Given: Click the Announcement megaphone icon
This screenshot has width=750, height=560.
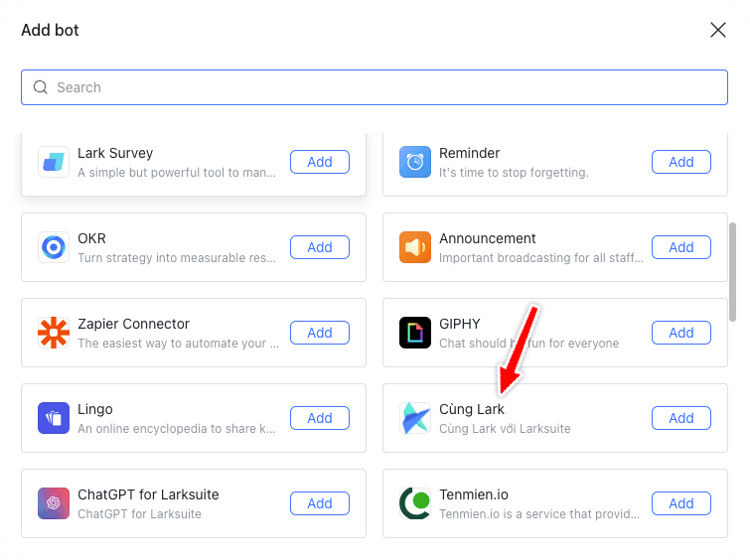Looking at the screenshot, I should pyautogui.click(x=415, y=247).
